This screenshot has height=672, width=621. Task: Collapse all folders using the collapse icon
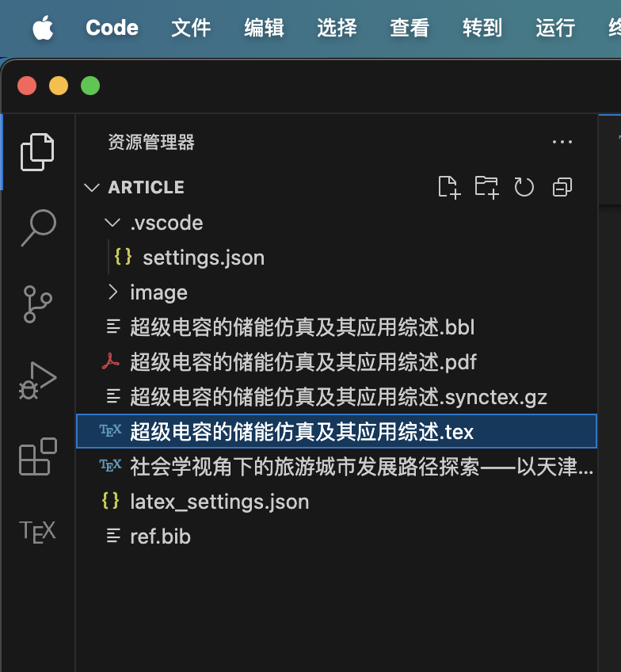562,187
